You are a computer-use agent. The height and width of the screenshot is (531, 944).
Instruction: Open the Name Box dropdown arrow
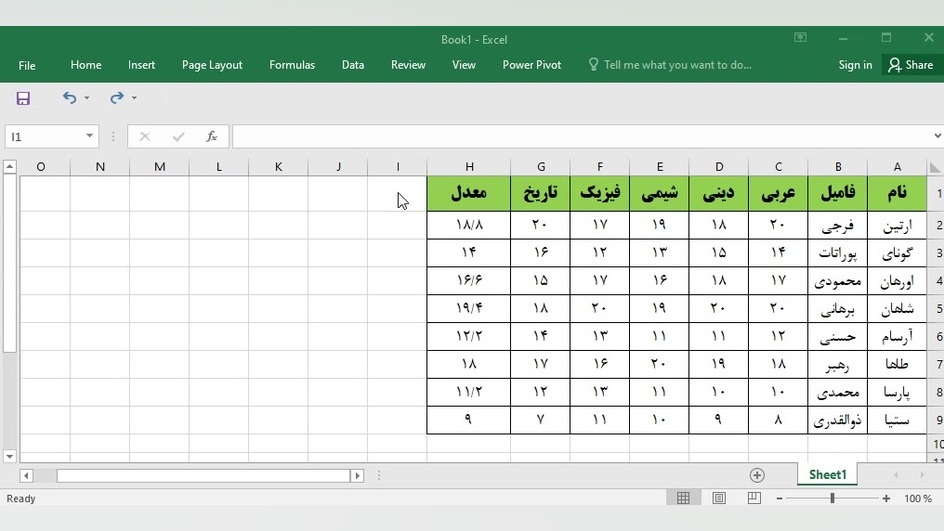89,135
